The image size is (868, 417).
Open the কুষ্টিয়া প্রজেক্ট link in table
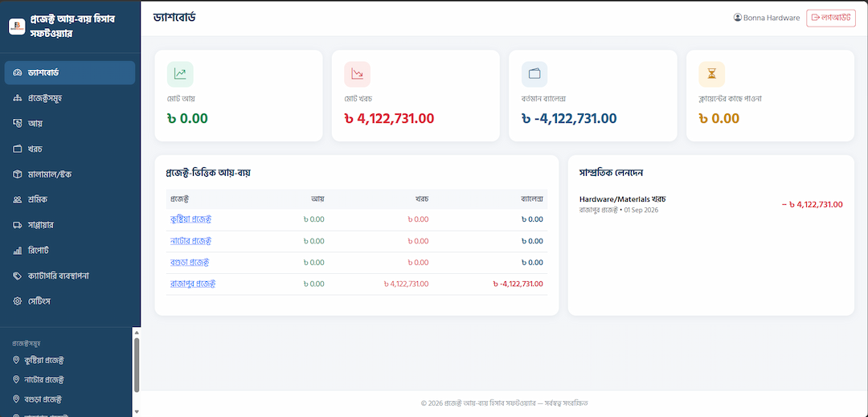[190, 219]
